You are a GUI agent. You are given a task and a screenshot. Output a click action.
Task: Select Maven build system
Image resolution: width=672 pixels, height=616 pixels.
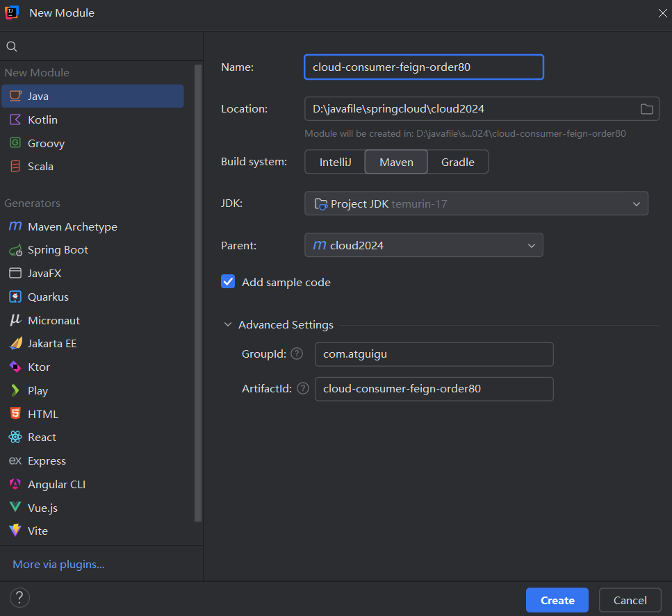pyautogui.click(x=396, y=162)
